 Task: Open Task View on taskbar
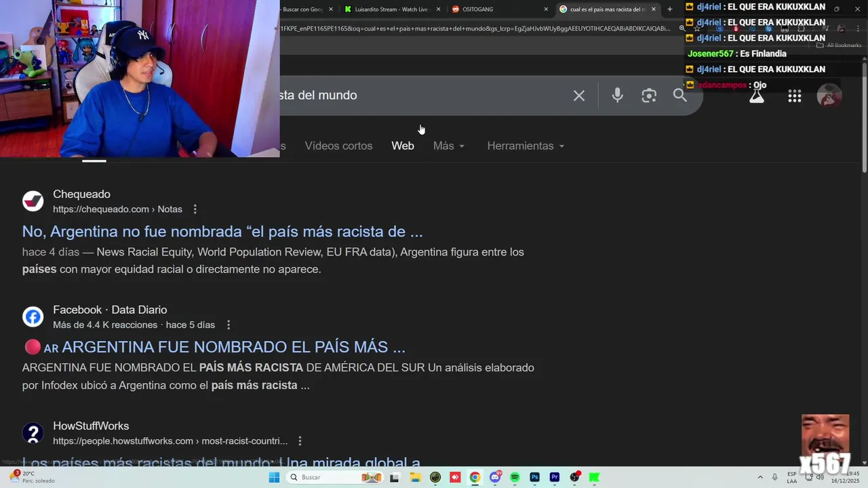[394, 477]
